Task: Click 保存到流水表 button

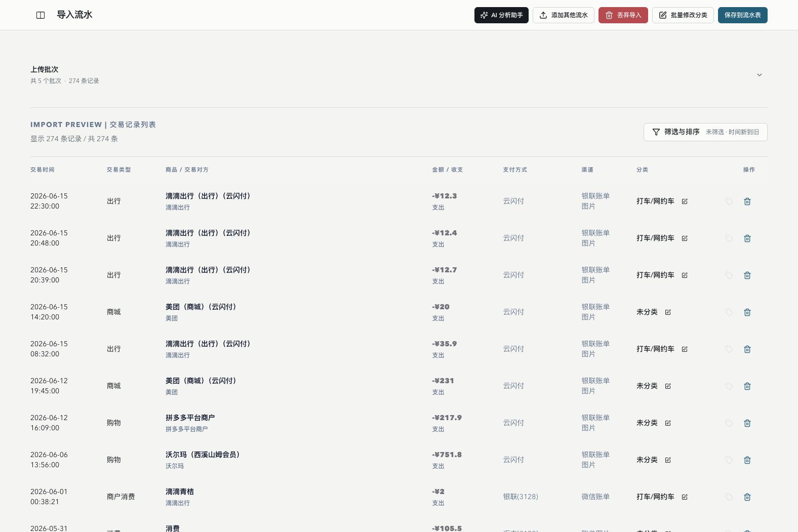Action: 743,15
